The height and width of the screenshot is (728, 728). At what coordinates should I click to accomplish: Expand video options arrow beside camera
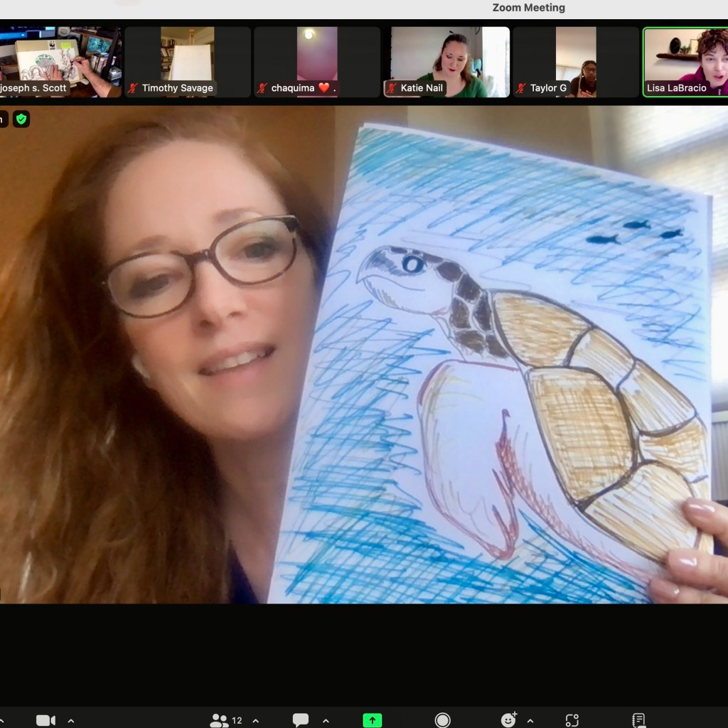(71, 720)
